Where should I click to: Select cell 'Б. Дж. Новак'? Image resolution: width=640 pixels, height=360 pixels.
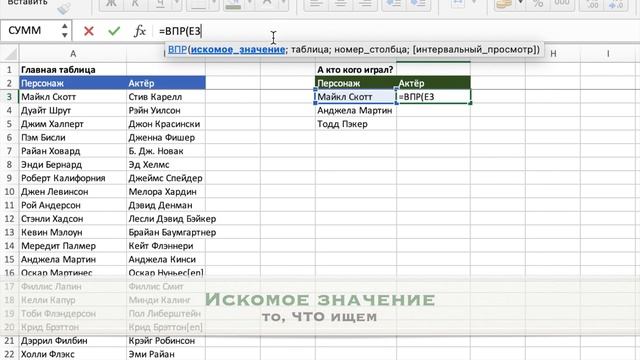coord(166,151)
